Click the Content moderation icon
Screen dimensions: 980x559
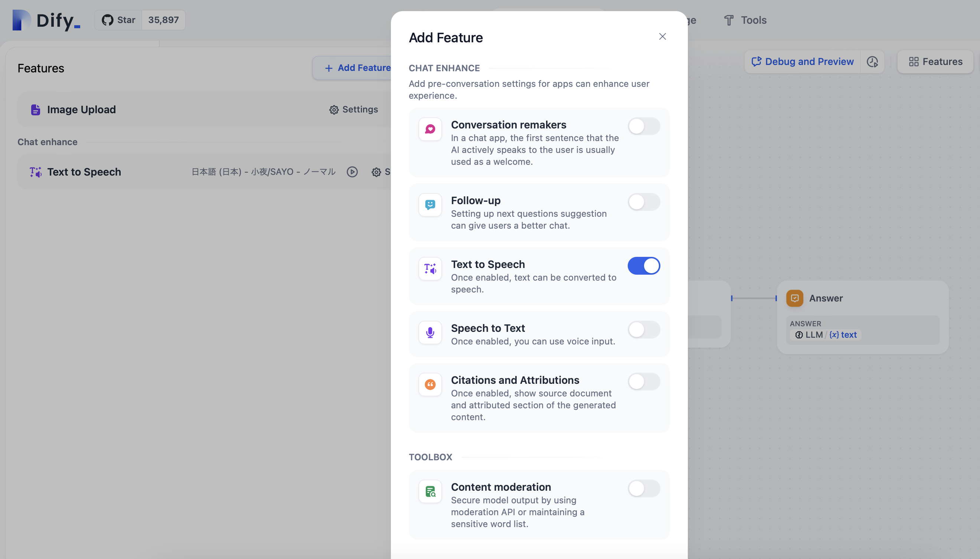point(430,491)
